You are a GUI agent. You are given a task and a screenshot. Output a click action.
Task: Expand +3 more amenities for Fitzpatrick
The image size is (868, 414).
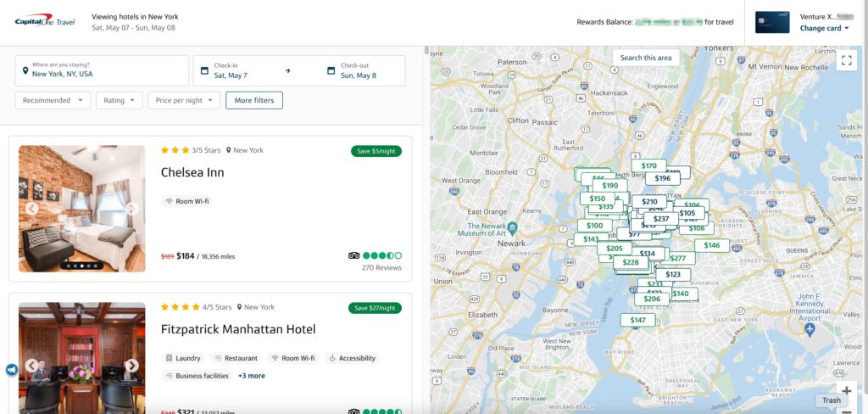[251, 376]
